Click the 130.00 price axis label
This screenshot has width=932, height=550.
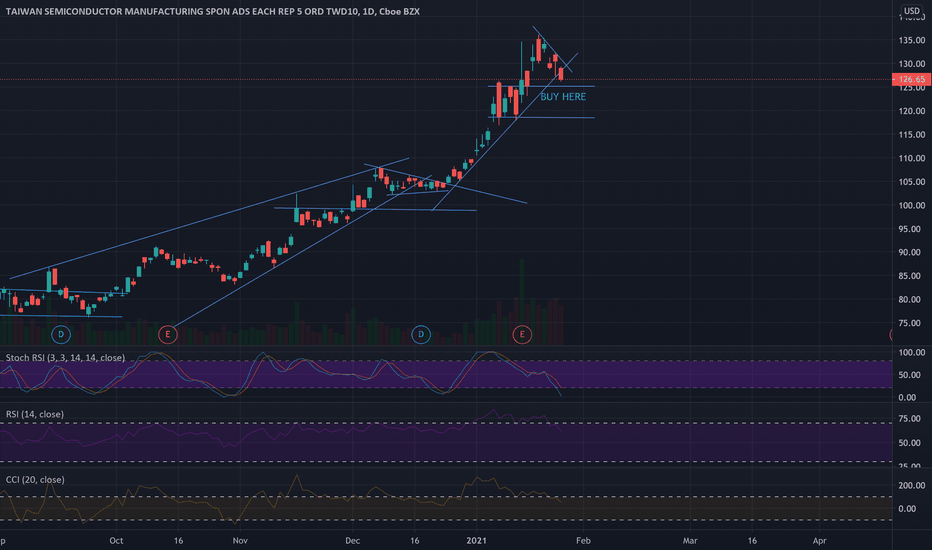[912, 64]
